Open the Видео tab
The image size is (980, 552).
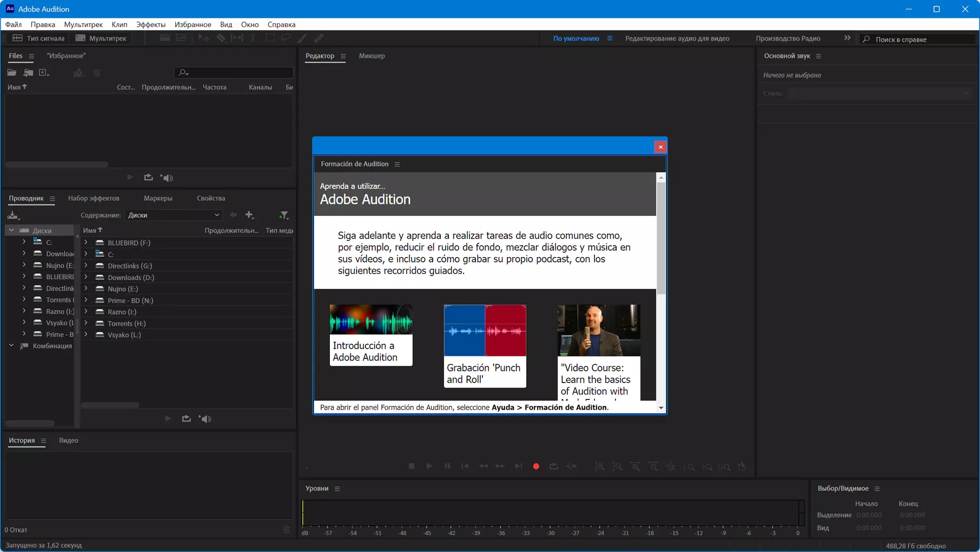(69, 440)
